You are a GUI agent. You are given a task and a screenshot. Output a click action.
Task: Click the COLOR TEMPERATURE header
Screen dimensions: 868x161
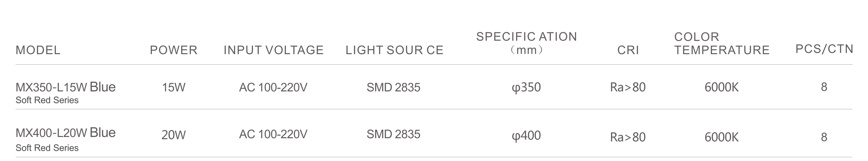click(x=722, y=43)
